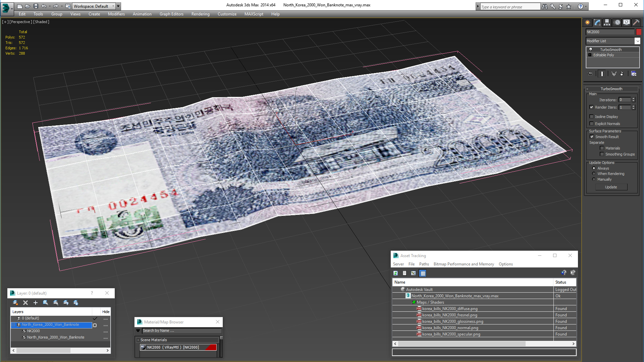Switch to the Modify command panel tab
The width and height of the screenshot is (644, 362).
pos(597,22)
